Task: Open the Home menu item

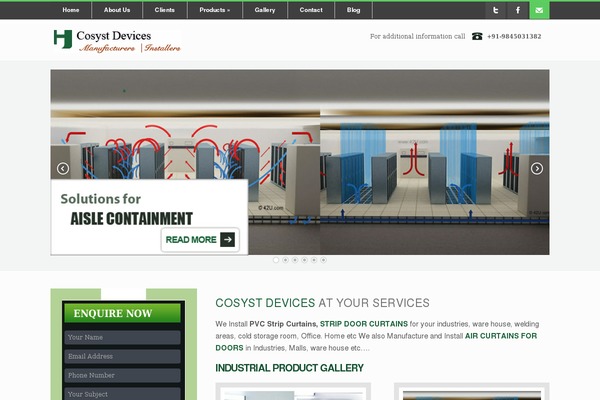Action: 71,10
